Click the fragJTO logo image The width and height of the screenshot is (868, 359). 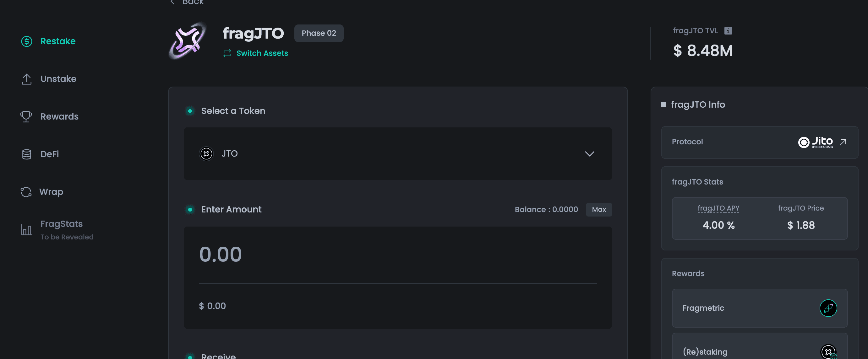(187, 41)
